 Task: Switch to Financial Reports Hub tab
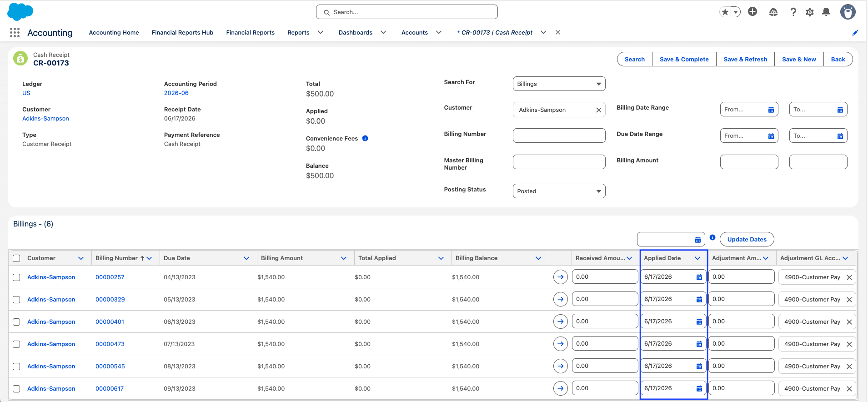(182, 32)
